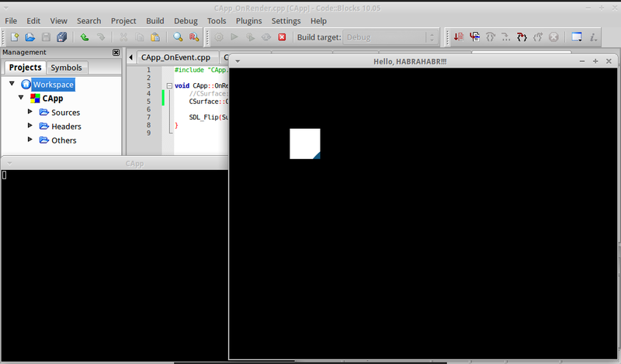
Task: Build project using the gear icon
Action: coord(219,37)
